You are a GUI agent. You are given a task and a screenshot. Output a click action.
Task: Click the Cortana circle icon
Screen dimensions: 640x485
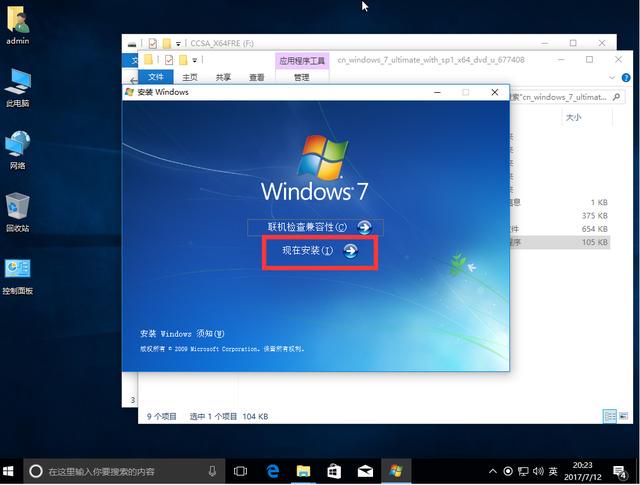36,472
